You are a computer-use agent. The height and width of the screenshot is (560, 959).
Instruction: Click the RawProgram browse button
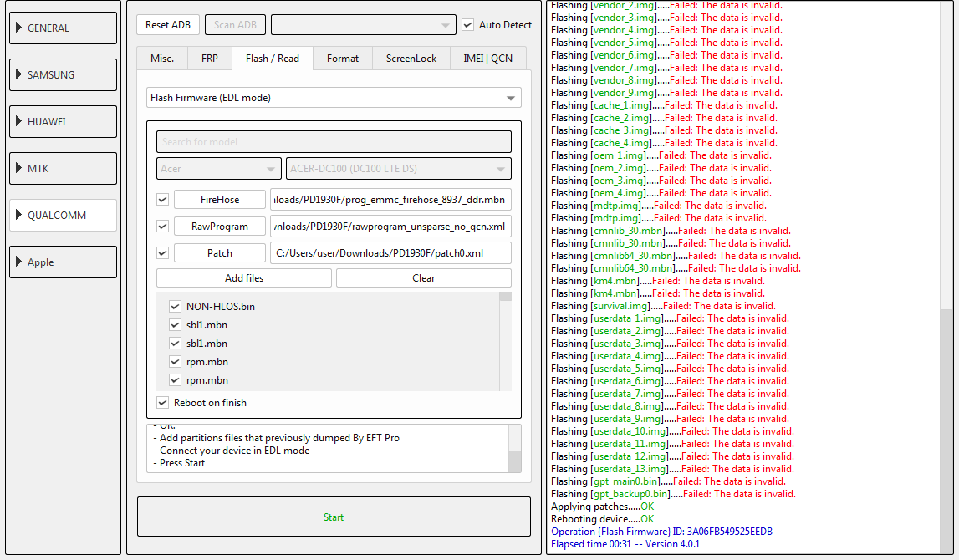pos(220,227)
